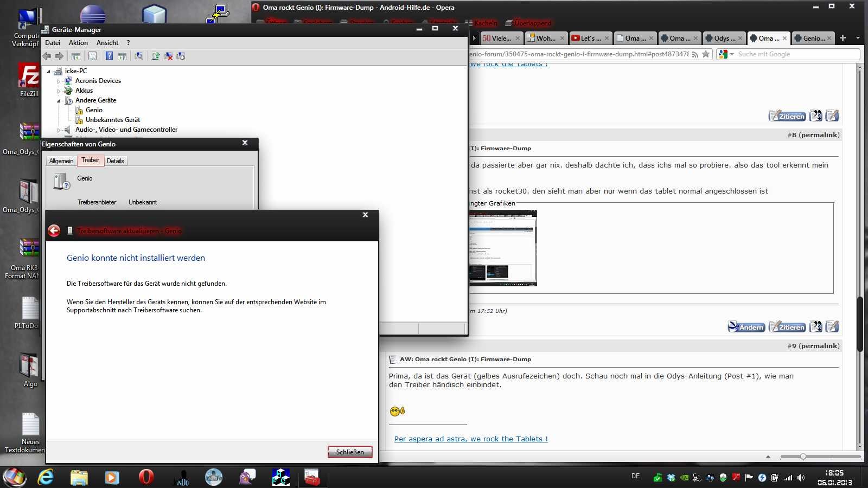Select Genio device in tree
The width and height of the screenshot is (868, 488).
[x=94, y=110]
